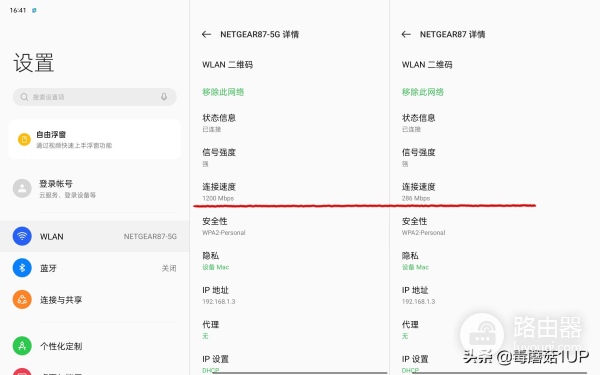Click the settings search input field
The width and height of the screenshot is (600, 375).
(95, 97)
